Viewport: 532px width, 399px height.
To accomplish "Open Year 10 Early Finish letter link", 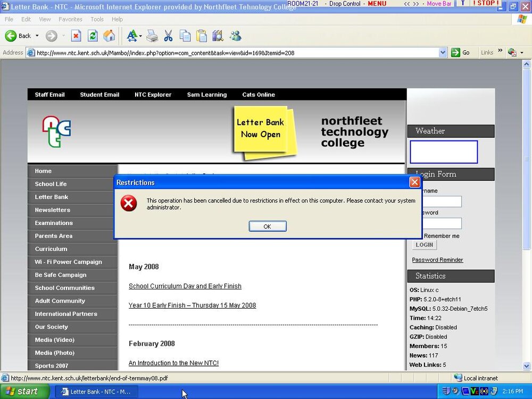I will click(192, 305).
